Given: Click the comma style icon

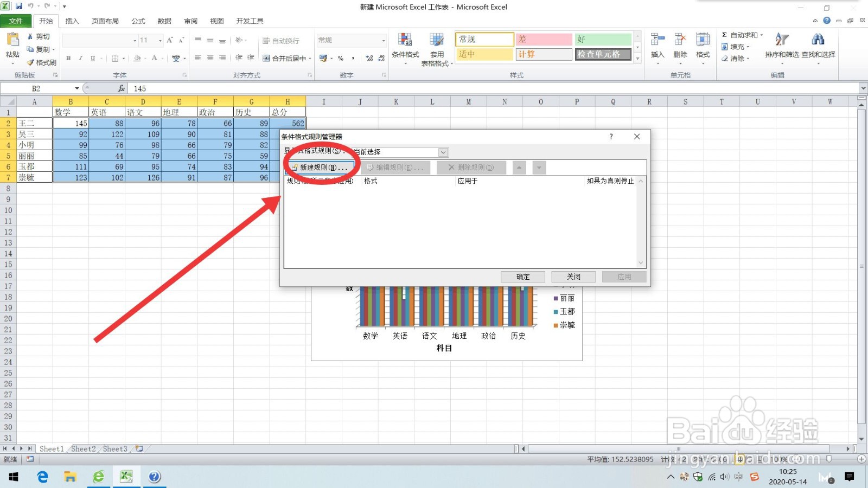Looking at the screenshot, I should pos(353,58).
